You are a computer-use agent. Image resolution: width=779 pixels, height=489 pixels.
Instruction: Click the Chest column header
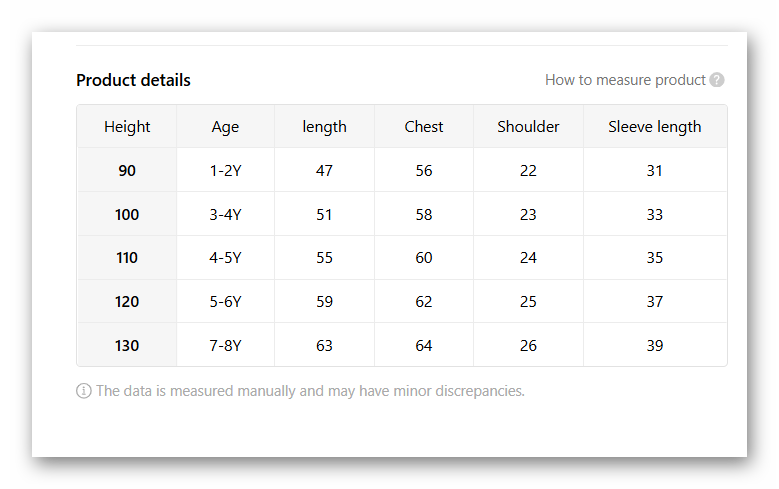click(x=424, y=127)
